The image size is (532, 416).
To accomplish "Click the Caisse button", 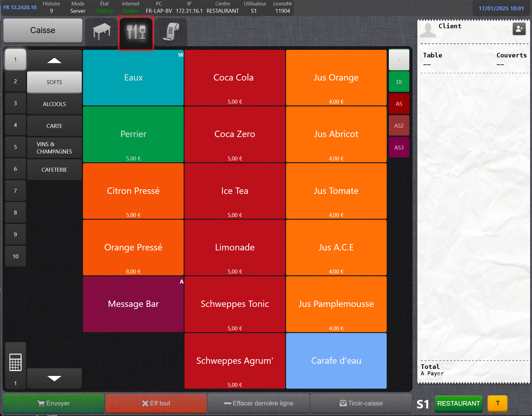I will [x=43, y=30].
